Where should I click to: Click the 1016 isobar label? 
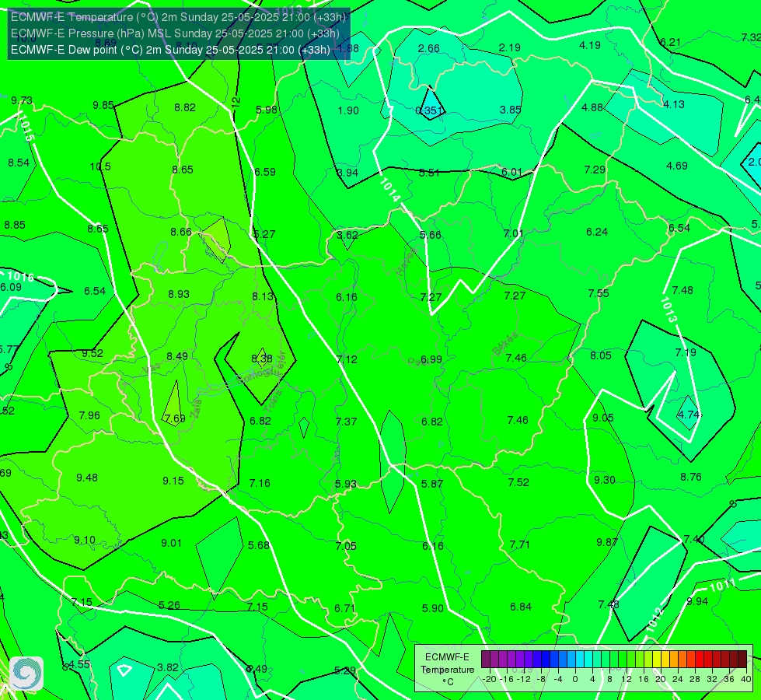(x=20, y=277)
